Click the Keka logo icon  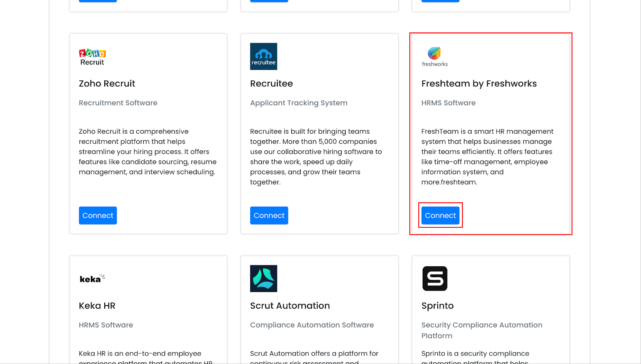92,278
